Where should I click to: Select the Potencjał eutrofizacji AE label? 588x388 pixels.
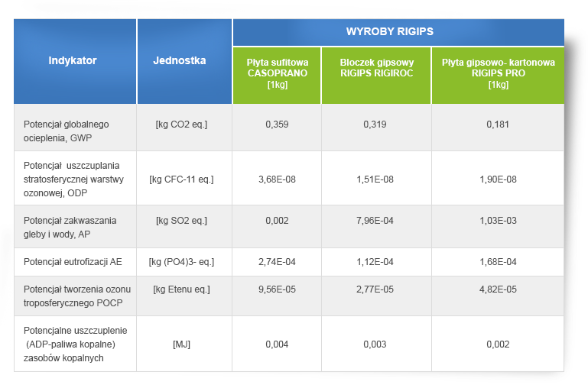click(x=73, y=262)
